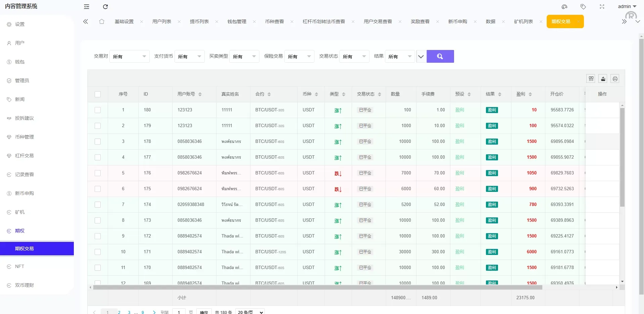Open the theme palette settings icon
This screenshot has height=314, width=644.
[x=564, y=7]
